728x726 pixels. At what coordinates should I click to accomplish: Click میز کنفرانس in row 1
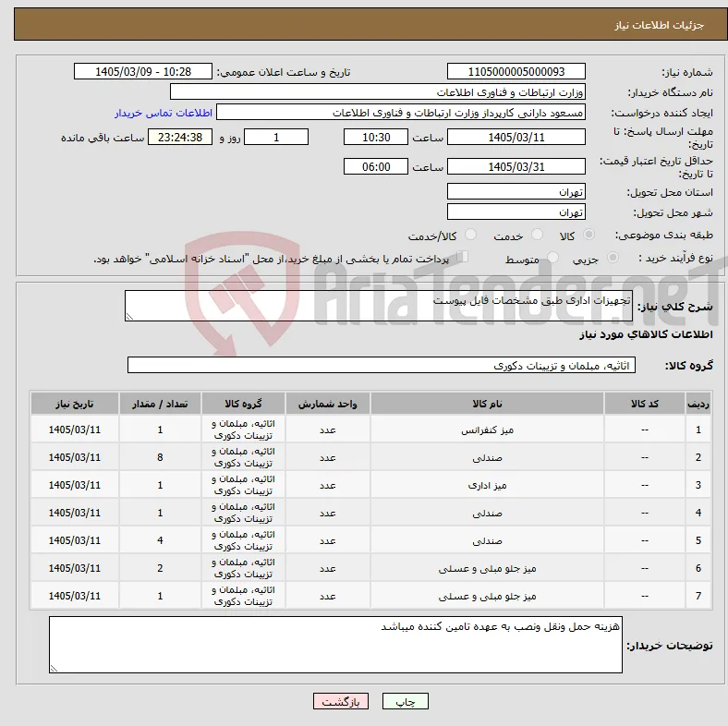(487, 430)
